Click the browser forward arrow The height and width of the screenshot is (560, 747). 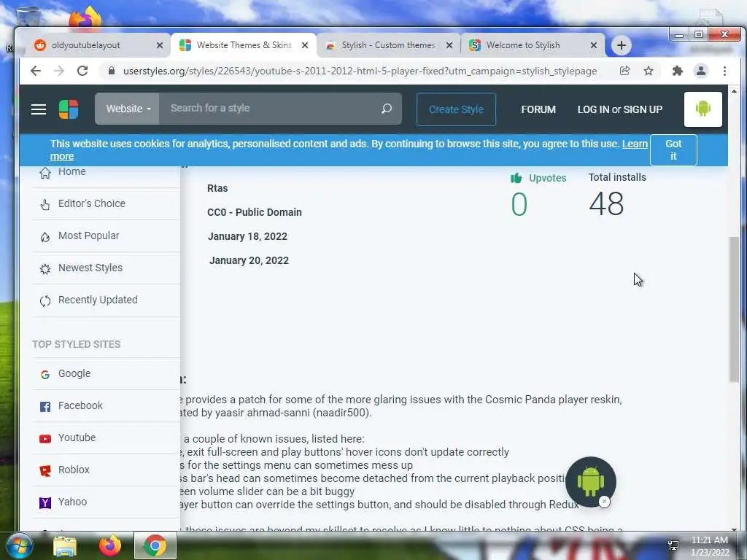[x=58, y=71]
